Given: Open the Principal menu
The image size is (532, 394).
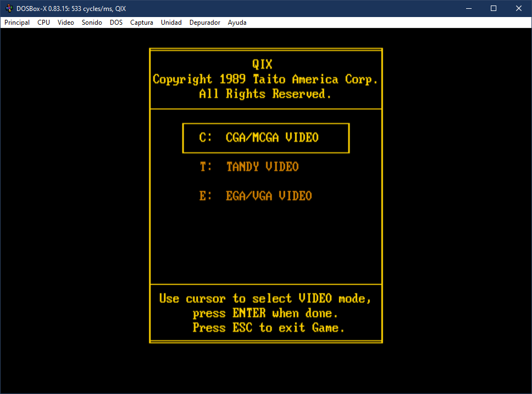Looking at the screenshot, I should [x=16, y=23].
